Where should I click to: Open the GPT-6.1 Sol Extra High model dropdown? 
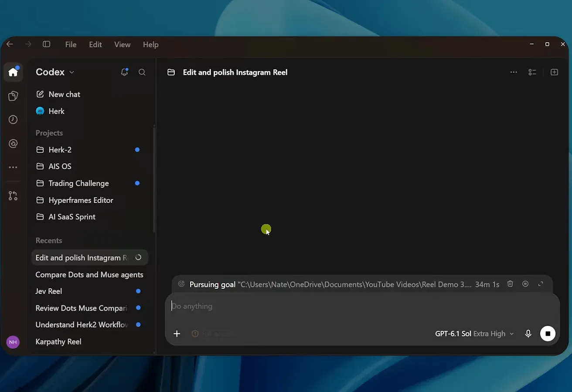474,334
